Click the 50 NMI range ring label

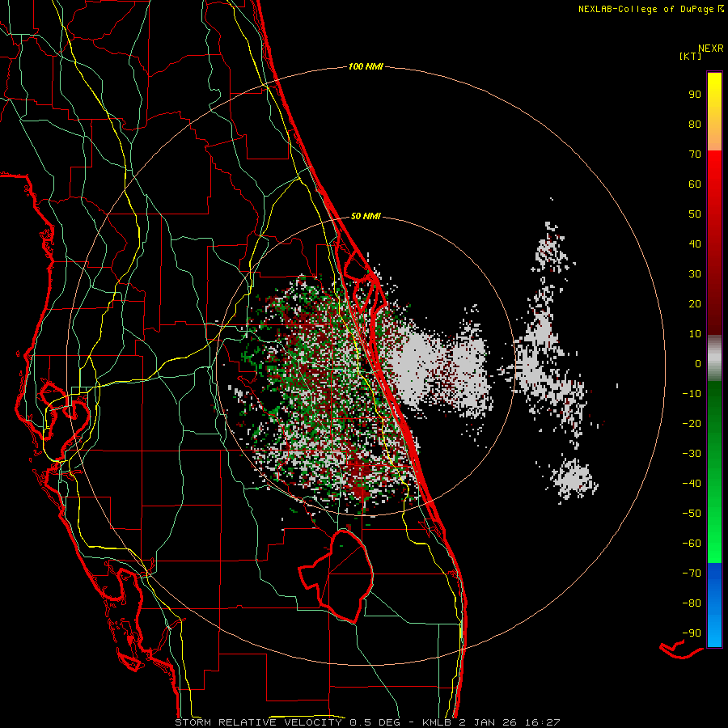click(366, 216)
